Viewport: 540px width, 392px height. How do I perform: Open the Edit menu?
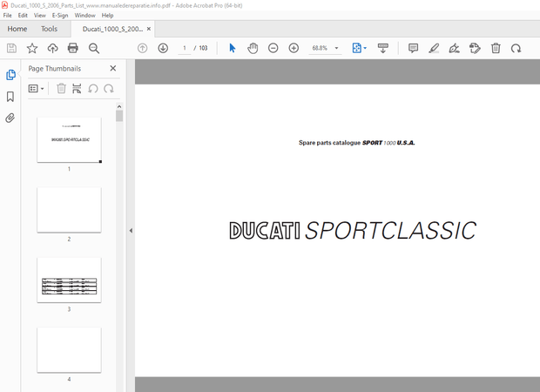[x=23, y=15]
